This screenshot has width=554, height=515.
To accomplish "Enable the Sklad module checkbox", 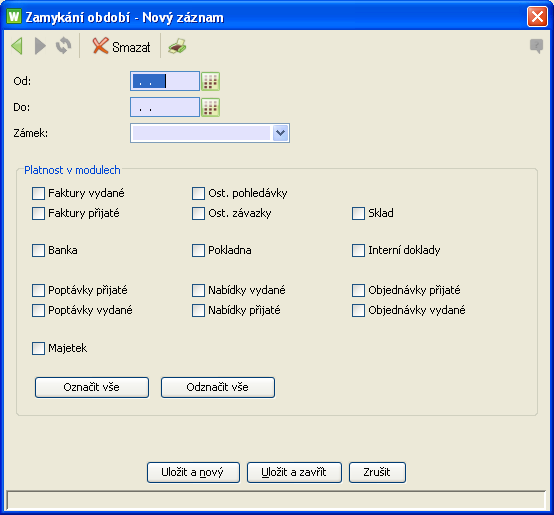I will coord(358,213).
